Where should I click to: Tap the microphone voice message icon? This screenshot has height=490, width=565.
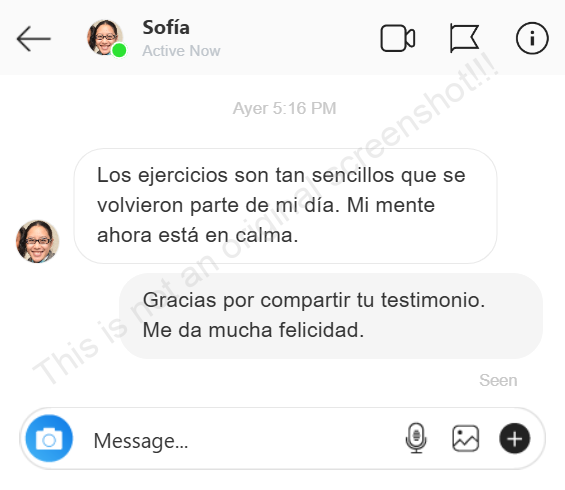(x=416, y=438)
